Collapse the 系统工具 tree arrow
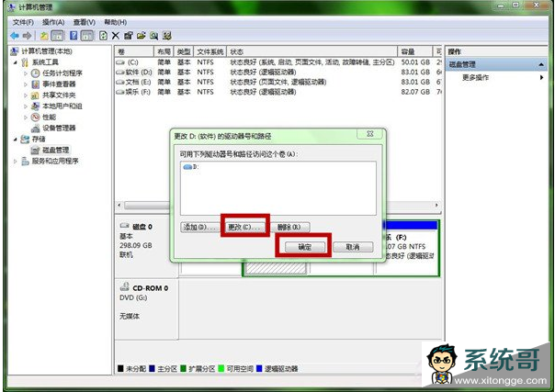555x392 pixels. [16, 62]
